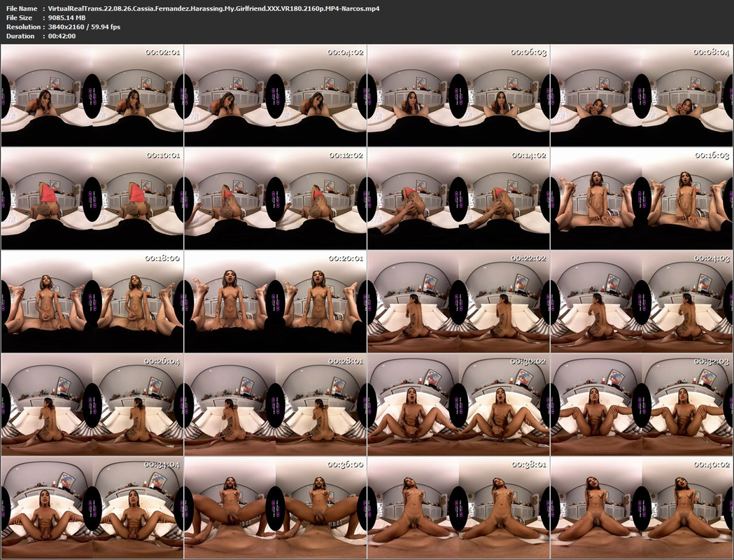Pick the preview frame marked 00:20:01
734x560 pixels.
pos(275,301)
